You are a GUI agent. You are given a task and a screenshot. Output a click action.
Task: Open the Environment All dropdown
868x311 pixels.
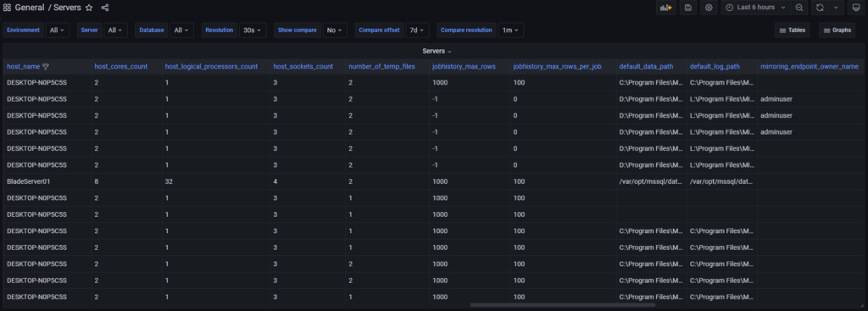(x=57, y=31)
